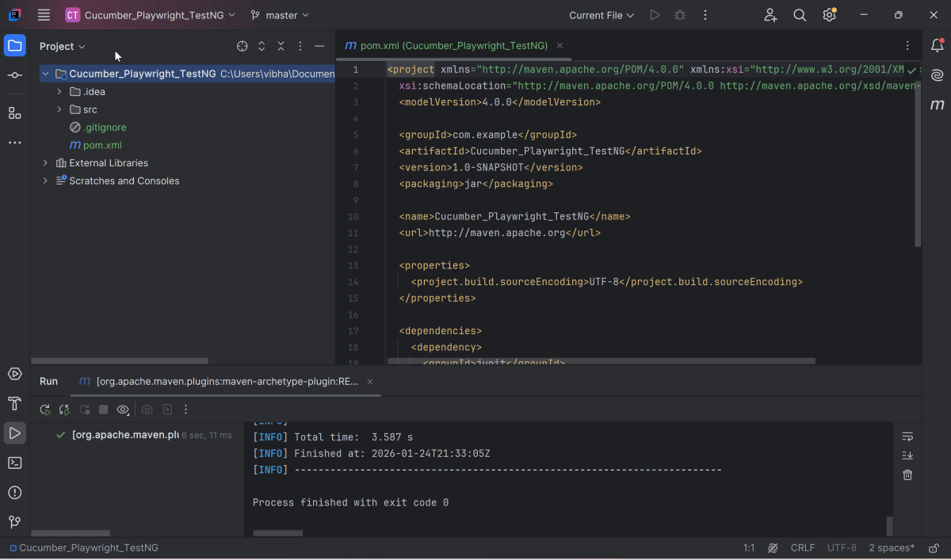
Task: Toggle Show Passed eye icon
Action: 123,410
